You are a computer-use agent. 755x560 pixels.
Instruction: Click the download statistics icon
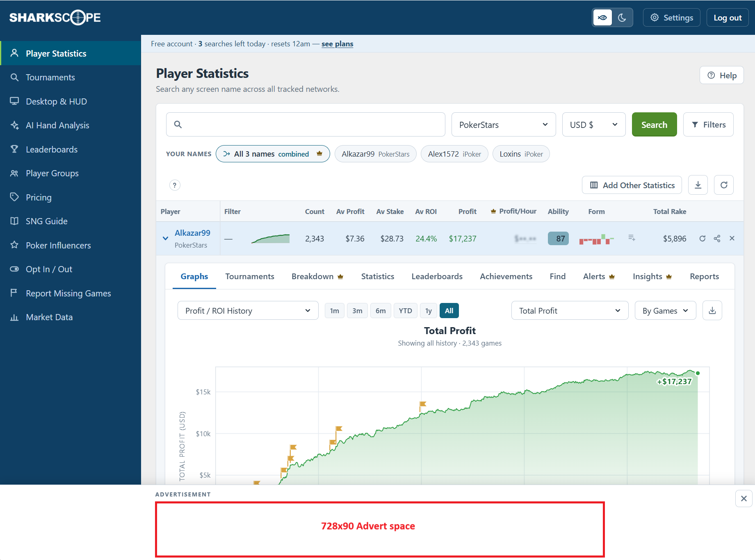coord(698,185)
